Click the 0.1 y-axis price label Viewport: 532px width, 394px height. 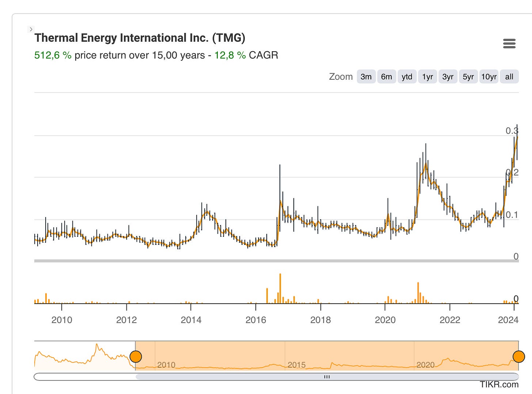click(512, 215)
